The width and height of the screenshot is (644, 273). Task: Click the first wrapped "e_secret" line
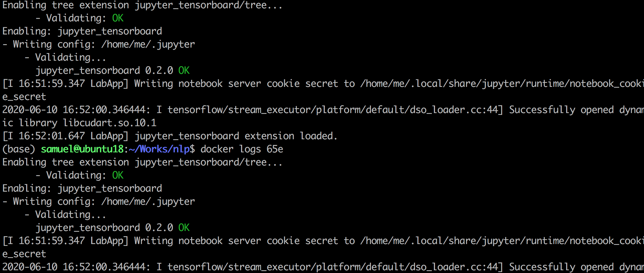tap(24, 97)
